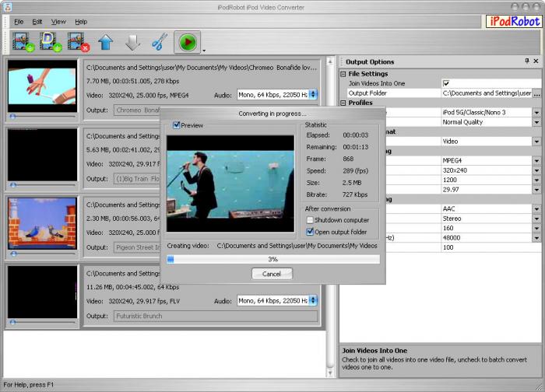Open the 160 audio bitrate dropdown

point(536,228)
